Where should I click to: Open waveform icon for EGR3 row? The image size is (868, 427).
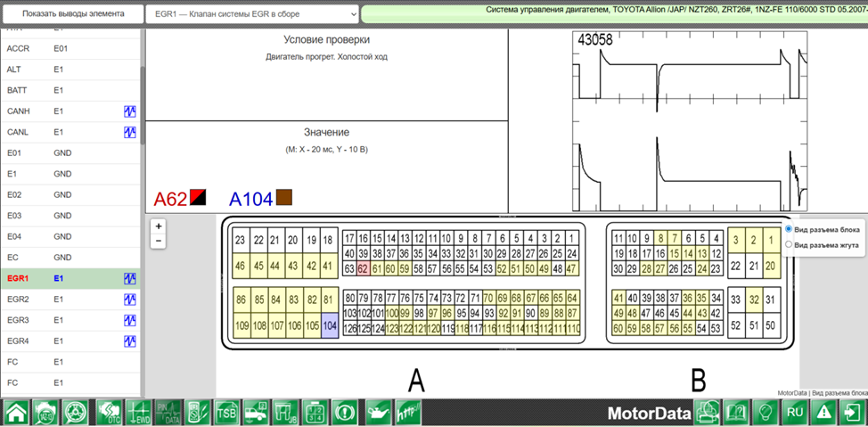point(129,321)
